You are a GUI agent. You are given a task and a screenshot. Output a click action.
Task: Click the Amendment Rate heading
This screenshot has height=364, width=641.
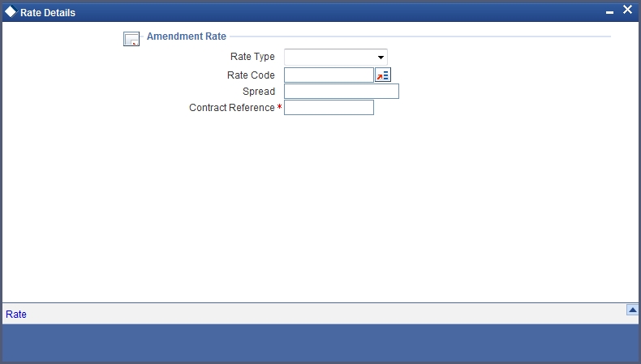click(187, 36)
